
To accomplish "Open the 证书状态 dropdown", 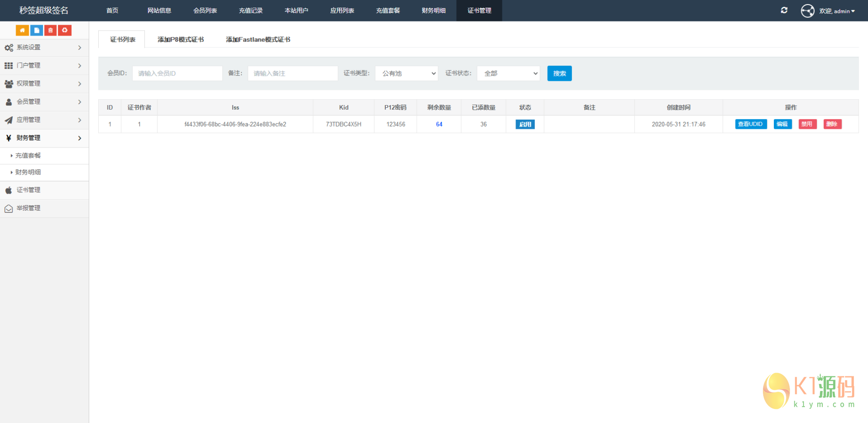I will click(508, 74).
